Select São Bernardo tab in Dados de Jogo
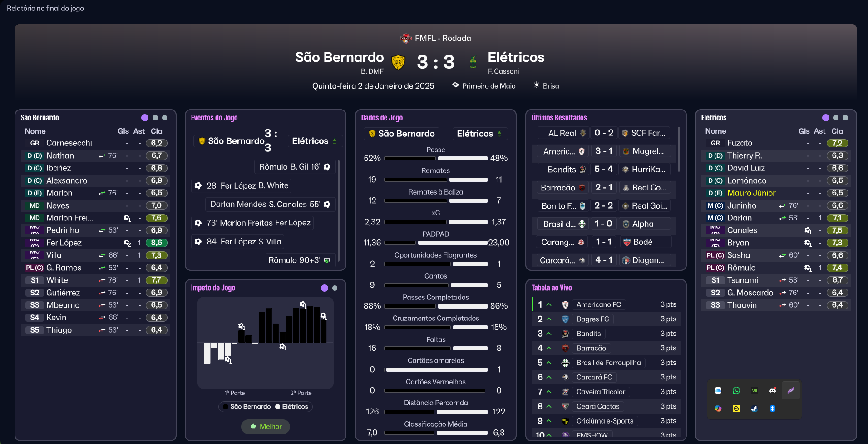The height and width of the screenshot is (444, 868). [401, 134]
